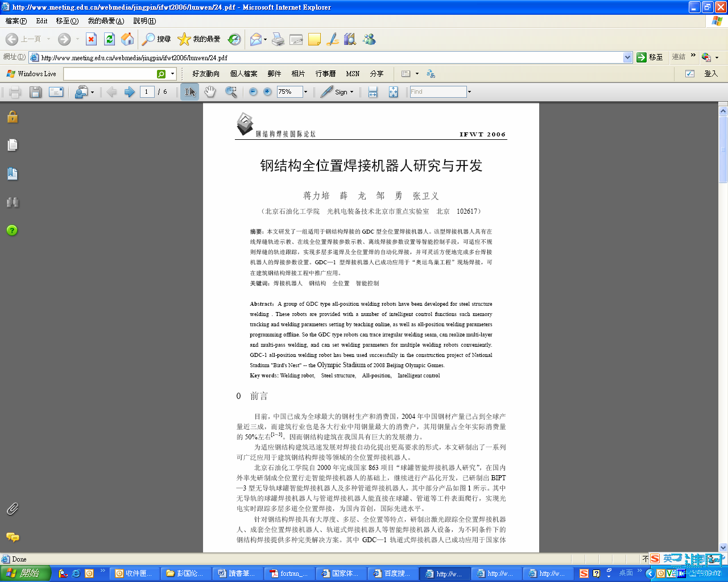Click the PDF Email icon
Image resolution: width=728 pixels, height=582 pixels.
point(56,92)
